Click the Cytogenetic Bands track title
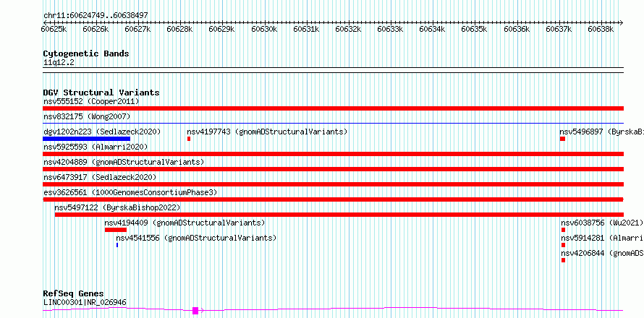Screen dimensions: 644x318 tap(86, 53)
